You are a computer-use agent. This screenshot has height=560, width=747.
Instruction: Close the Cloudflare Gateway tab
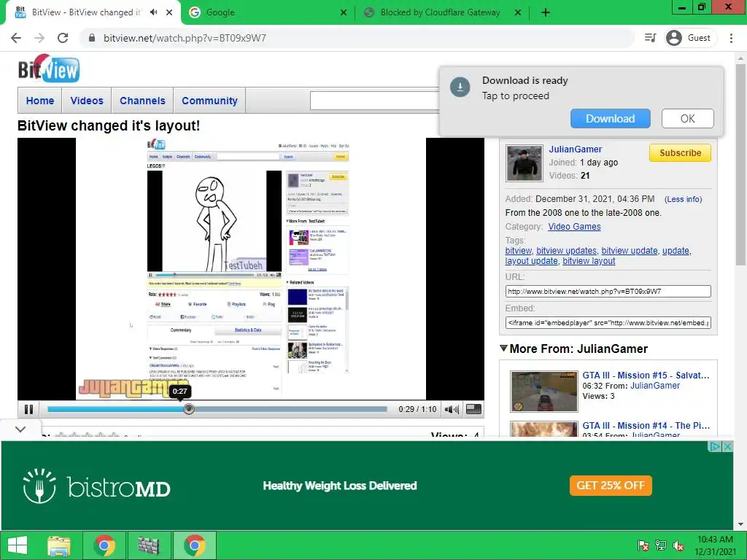click(x=518, y=12)
